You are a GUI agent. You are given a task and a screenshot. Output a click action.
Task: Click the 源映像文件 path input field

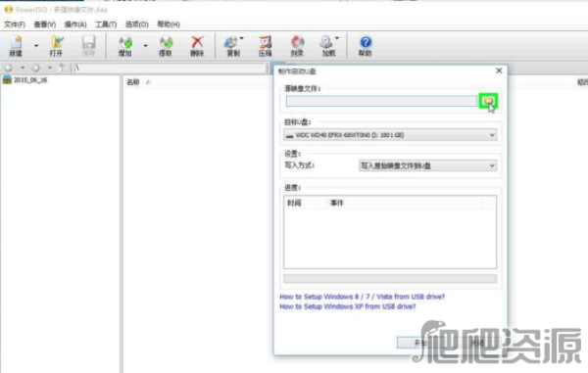[x=381, y=101]
